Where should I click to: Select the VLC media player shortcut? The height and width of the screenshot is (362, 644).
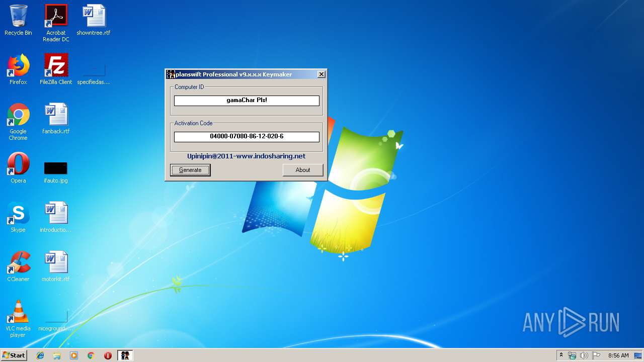click(x=18, y=319)
